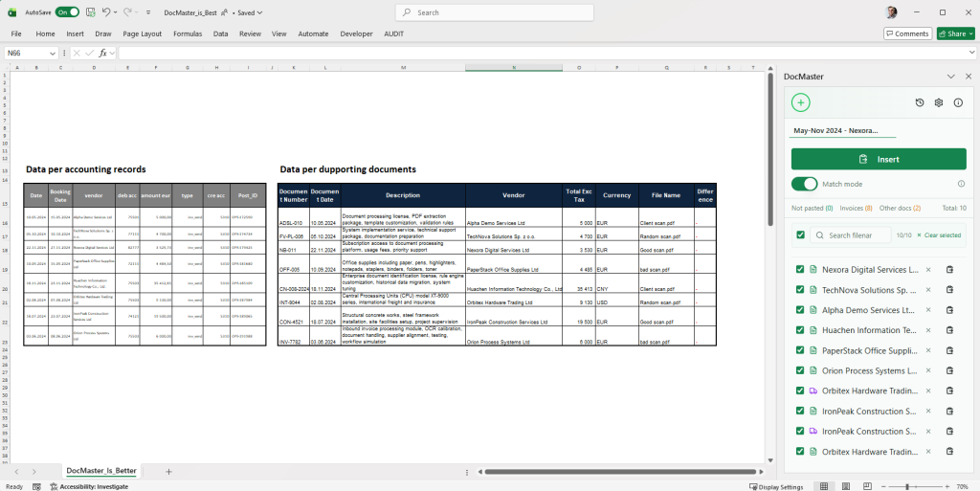980x491 pixels.
Task: Open the File menu
Action: (x=16, y=33)
